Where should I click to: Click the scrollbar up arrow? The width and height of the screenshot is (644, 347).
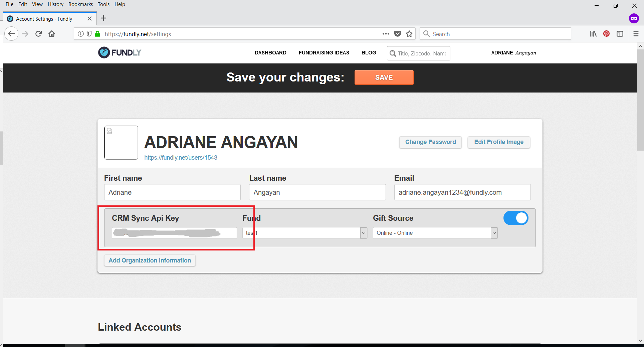[640, 46]
